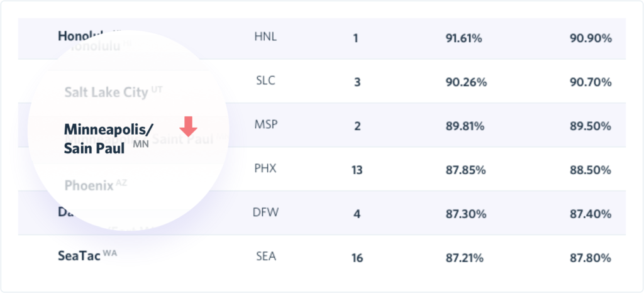The height and width of the screenshot is (293, 644).
Task: Click the Phoenix AZ city name
Action: pos(96,185)
